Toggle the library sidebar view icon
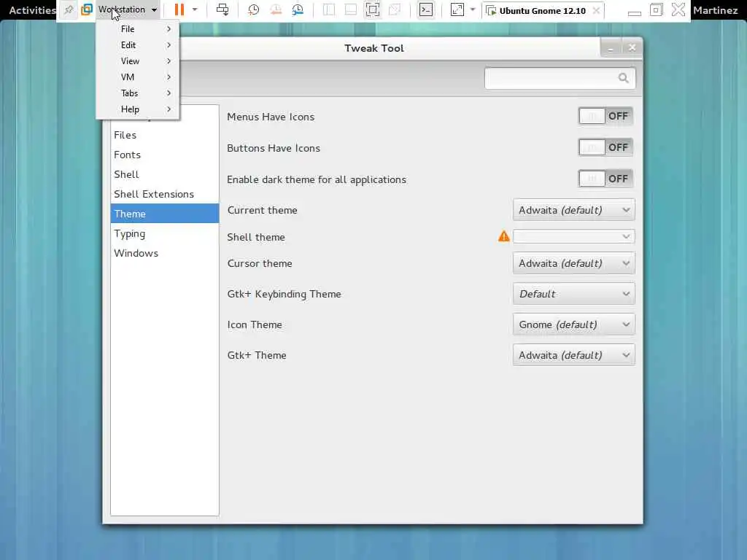Screen dimensions: 747x560 pos(329,9)
